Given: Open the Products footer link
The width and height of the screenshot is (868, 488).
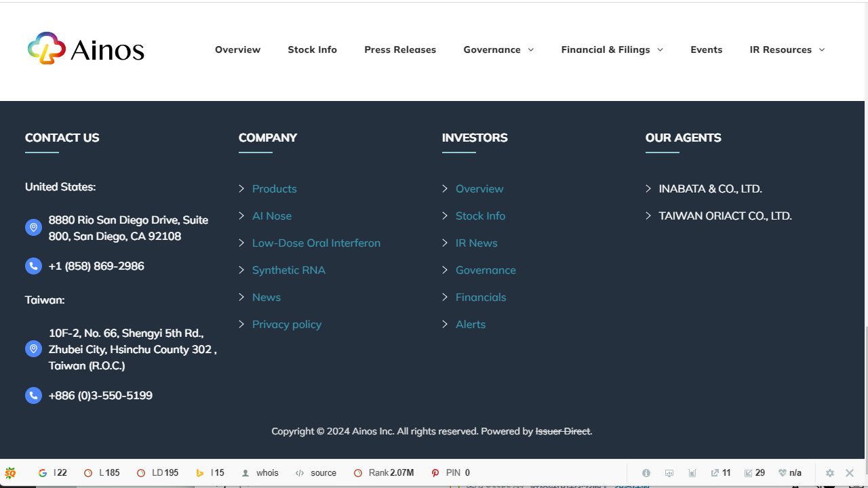Looking at the screenshot, I should [274, 188].
